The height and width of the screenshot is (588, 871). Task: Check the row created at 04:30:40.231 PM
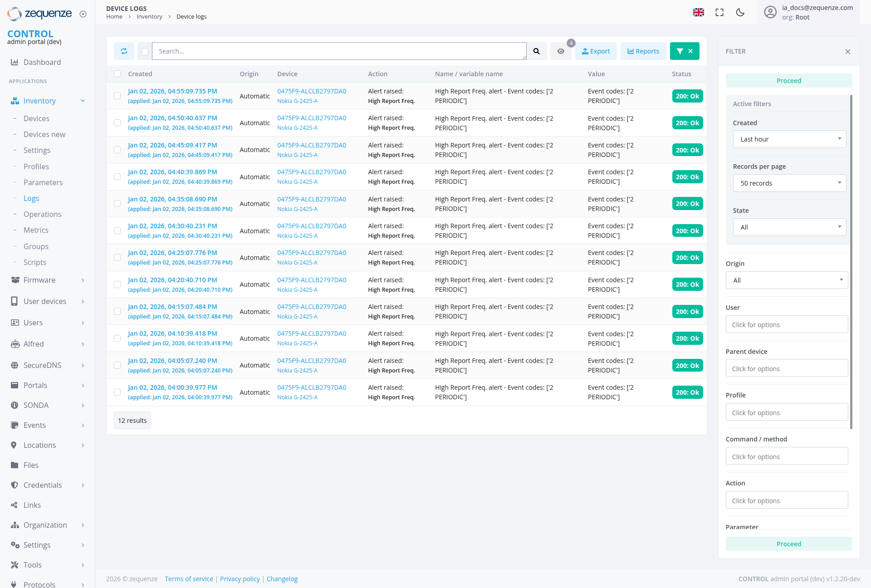click(117, 230)
